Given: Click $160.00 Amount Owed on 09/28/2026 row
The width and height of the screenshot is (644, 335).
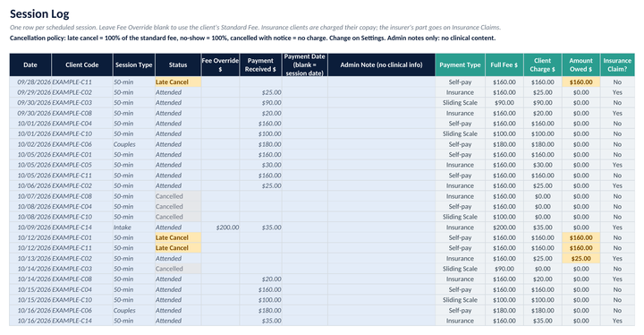Looking at the screenshot, I should [580, 82].
